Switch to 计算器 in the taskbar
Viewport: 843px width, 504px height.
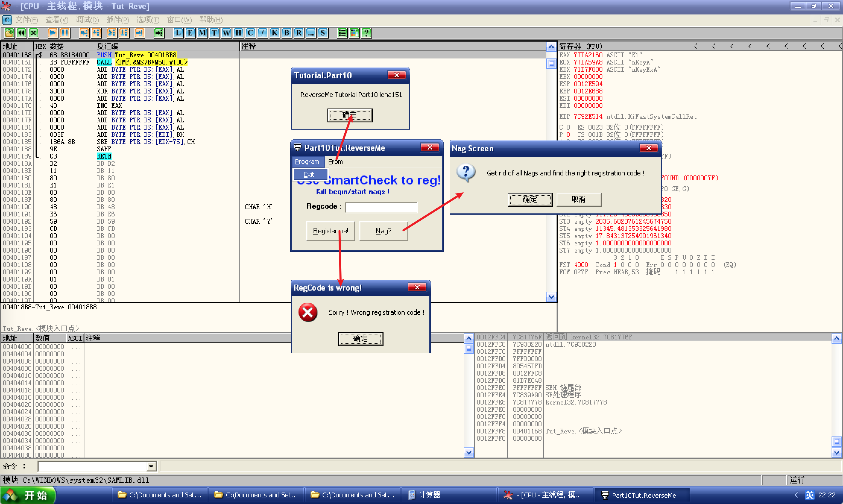[429, 495]
